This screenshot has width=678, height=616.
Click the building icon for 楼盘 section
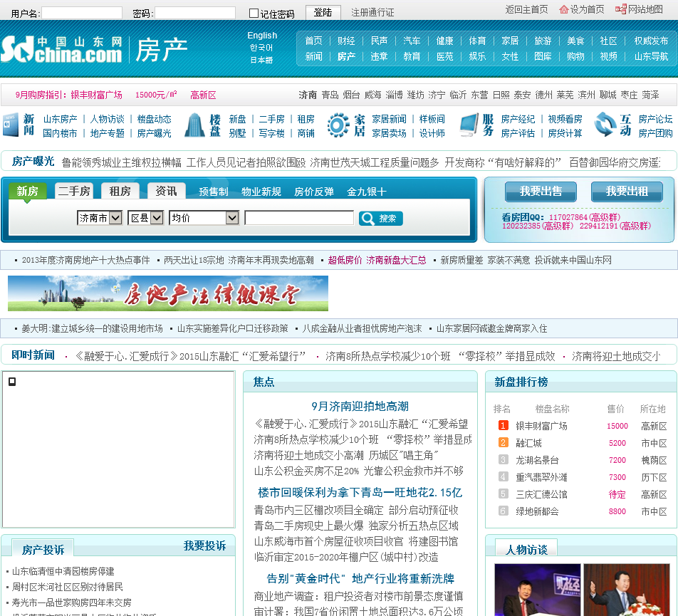coord(195,125)
